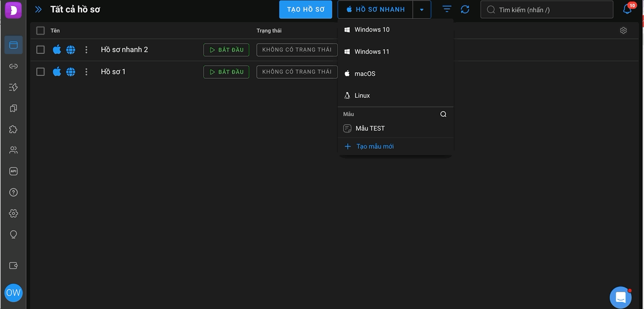The image size is (644, 309).
Task: Open the proxies link icon in sidebar
Action: tap(14, 66)
